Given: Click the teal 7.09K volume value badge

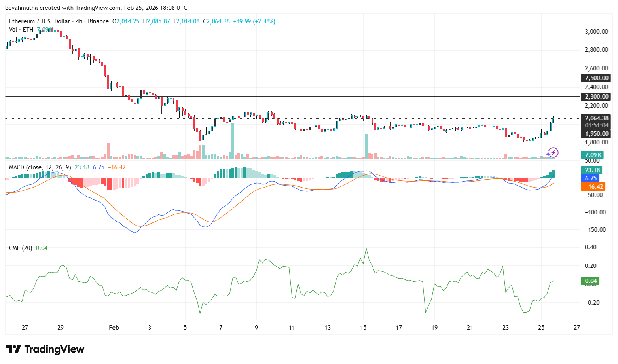Looking at the screenshot, I should (592, 155).
